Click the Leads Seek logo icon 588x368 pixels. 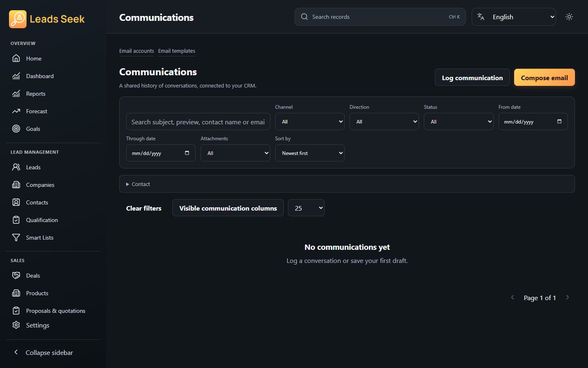coord(18,19)
